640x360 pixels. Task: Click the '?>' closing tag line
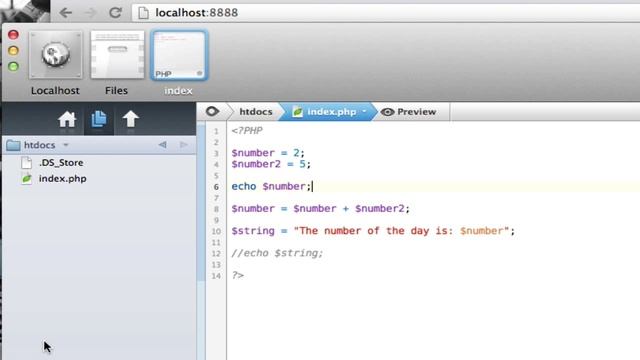click(238, 275)
